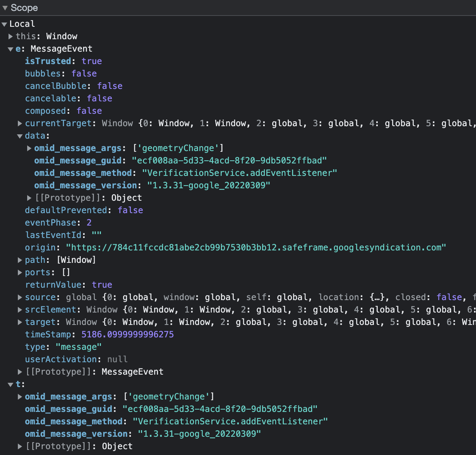Collapse the t: variable
This screenshot has width=476, height=455.
(10, 384)
